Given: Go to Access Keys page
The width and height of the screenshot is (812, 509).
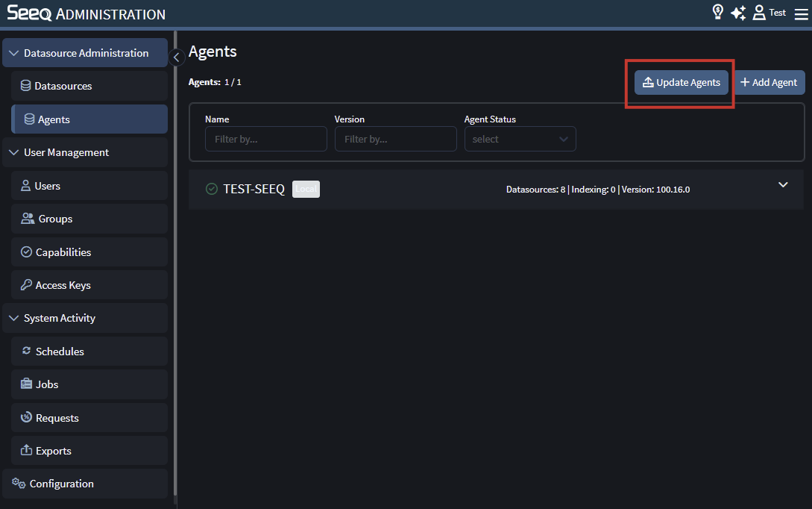Looking at the screenshot, I should [63, 285].
